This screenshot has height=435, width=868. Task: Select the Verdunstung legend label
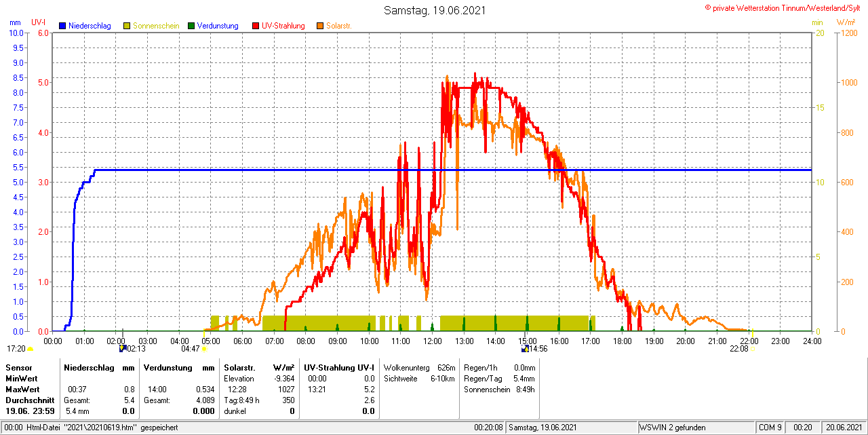(x=218, y=26)
